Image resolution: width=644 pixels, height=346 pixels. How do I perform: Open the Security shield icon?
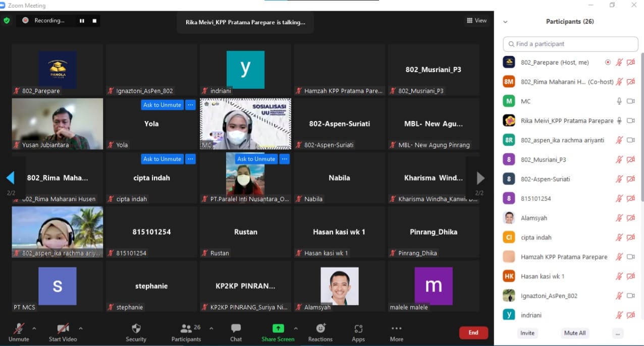coord(136,329)
